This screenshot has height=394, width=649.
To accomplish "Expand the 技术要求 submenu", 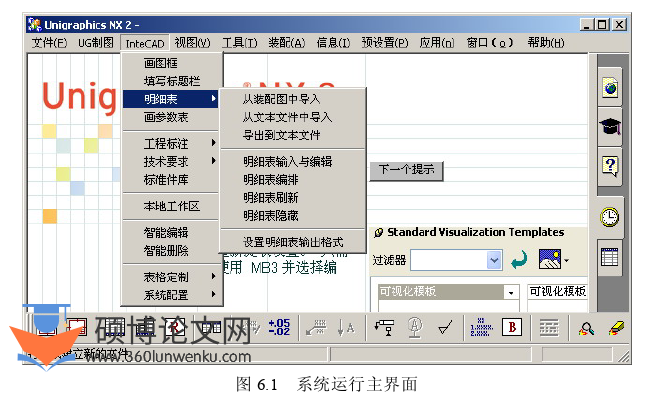I will click(x=171, y=161).
